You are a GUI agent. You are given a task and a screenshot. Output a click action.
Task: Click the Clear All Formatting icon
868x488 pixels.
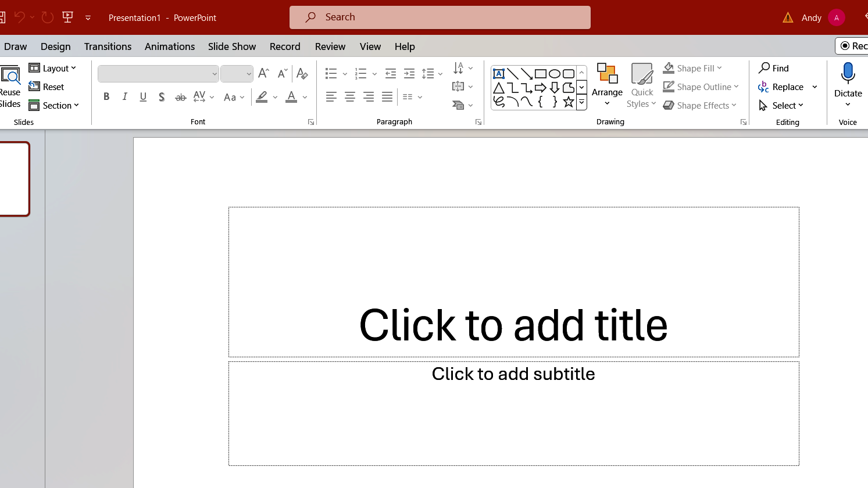(x=302, y=73)
